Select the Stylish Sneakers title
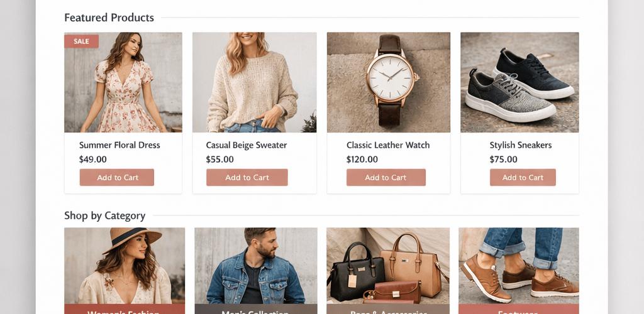 pyautogui.click(x=520, y=145)
